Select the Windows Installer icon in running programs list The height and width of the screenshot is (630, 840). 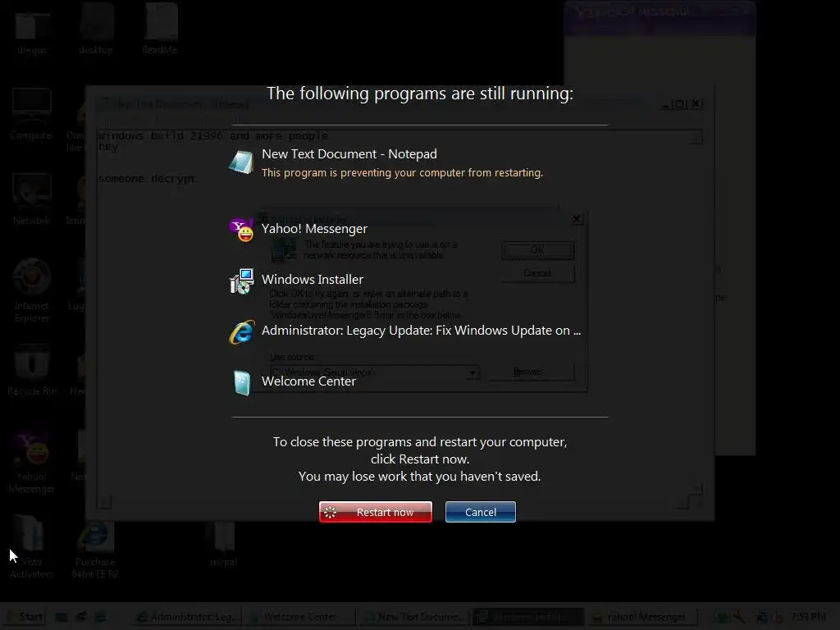pos(242,281)
